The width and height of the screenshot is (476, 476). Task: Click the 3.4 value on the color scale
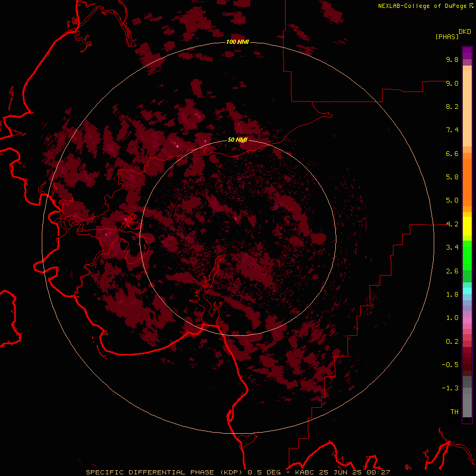452,248
